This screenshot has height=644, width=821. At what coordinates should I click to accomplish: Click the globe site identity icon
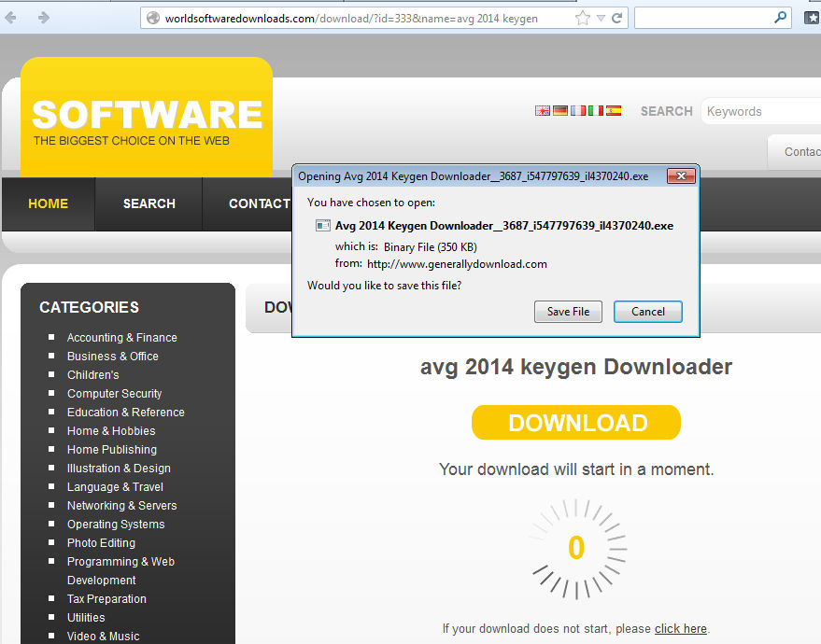(x=153, y=19)
